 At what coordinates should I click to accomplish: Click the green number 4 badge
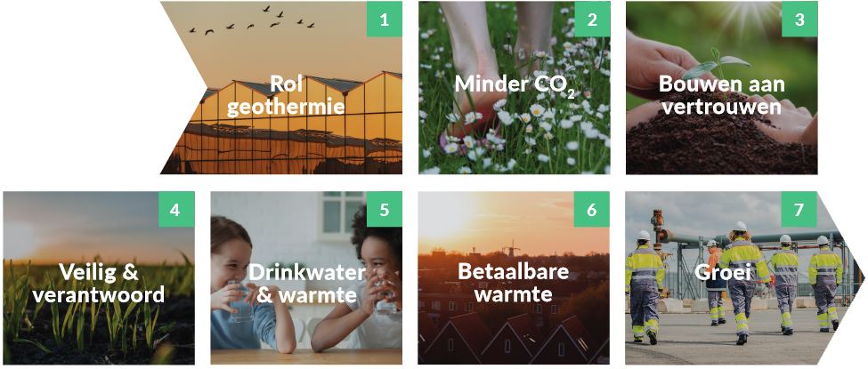176,209
